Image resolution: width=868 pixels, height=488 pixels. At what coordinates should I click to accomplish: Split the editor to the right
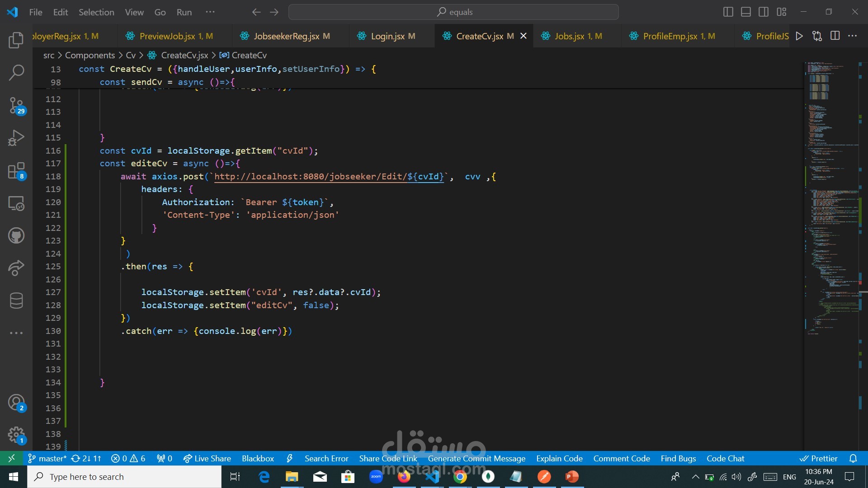point(835,36)
